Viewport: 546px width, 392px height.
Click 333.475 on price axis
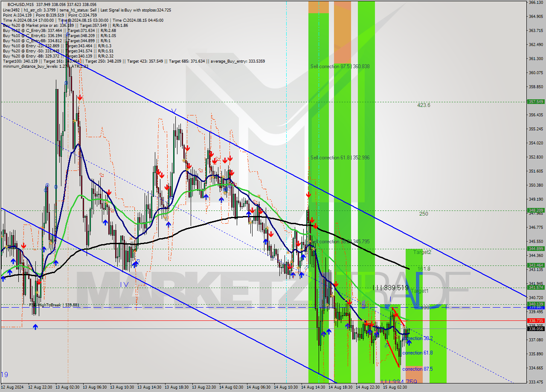tap(535, 382)
